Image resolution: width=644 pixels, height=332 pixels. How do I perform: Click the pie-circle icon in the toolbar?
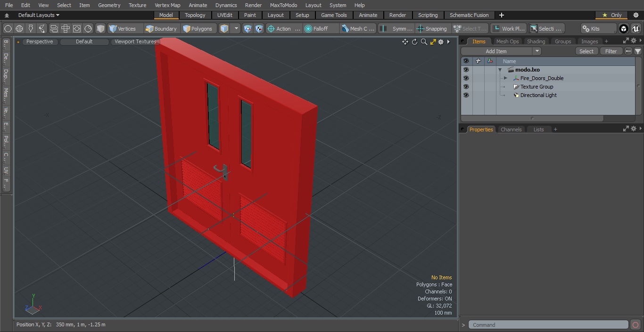coord(88,29)
